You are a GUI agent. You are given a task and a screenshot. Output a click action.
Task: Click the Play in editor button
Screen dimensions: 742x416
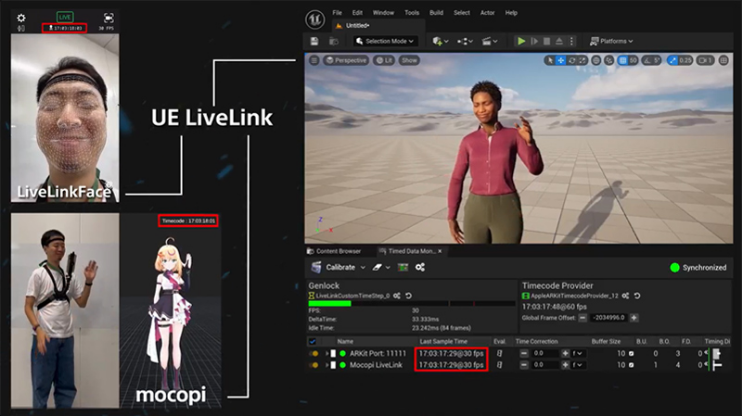click(x=521, y=41)
